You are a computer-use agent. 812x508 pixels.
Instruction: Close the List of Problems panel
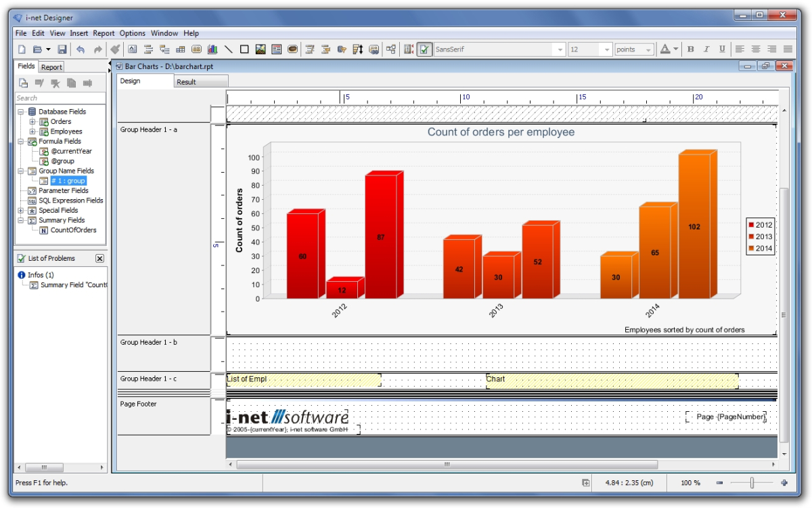(x=100, y=258)
